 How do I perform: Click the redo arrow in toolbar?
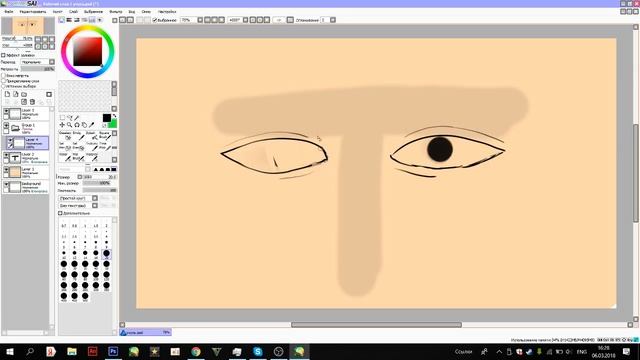130,20
